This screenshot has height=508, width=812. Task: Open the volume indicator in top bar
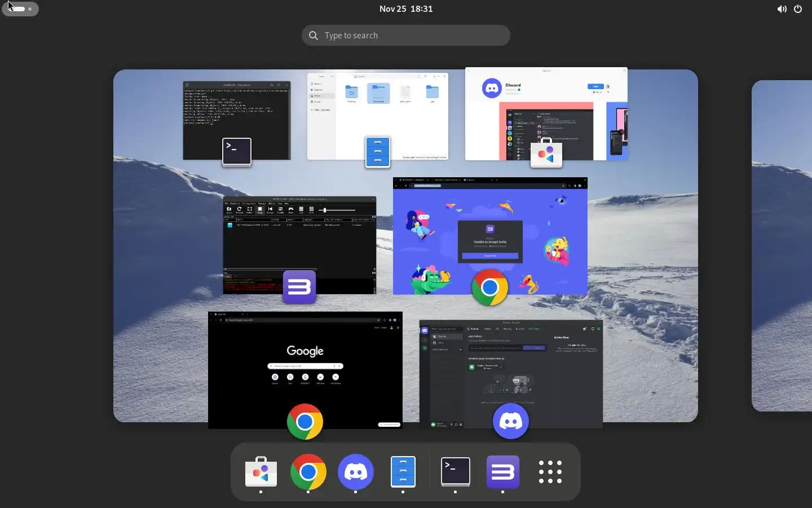click(782, 9)
